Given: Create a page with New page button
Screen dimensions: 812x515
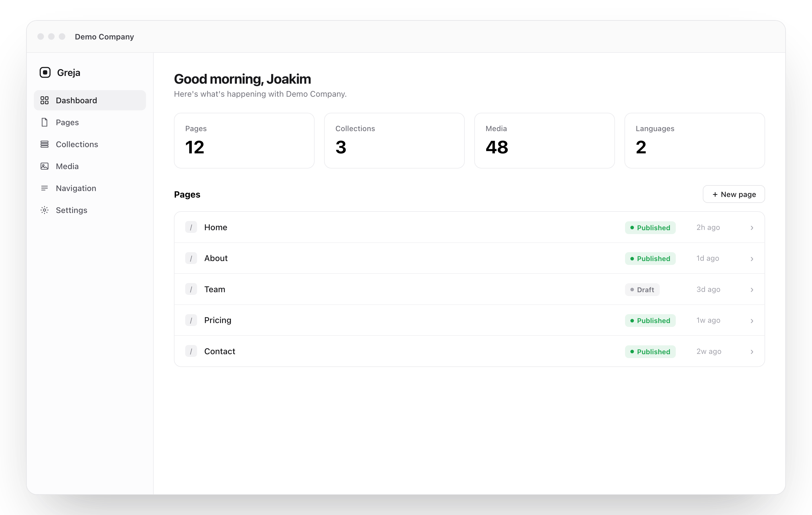Looking at the screenshot, I should coord(734,194).
